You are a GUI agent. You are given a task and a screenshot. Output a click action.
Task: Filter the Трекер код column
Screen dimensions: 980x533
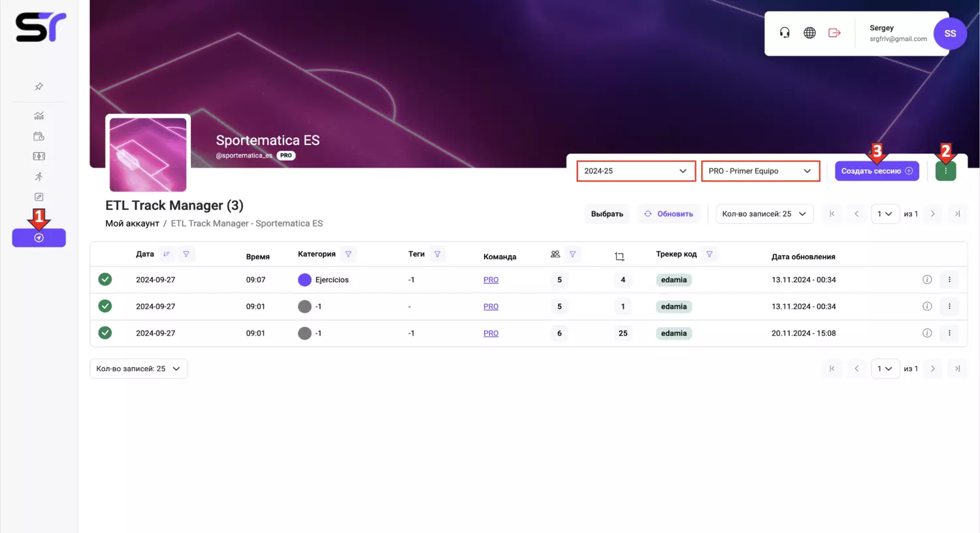(x=709, y=254)
